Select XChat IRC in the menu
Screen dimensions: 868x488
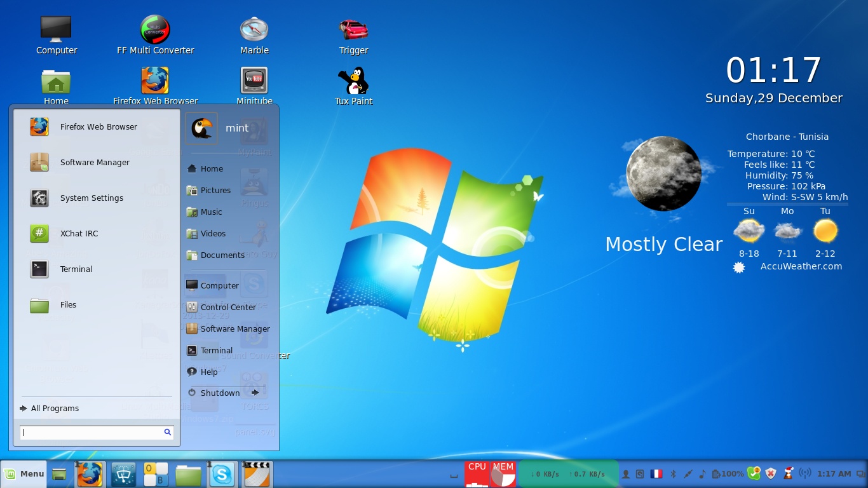[79, 234]
